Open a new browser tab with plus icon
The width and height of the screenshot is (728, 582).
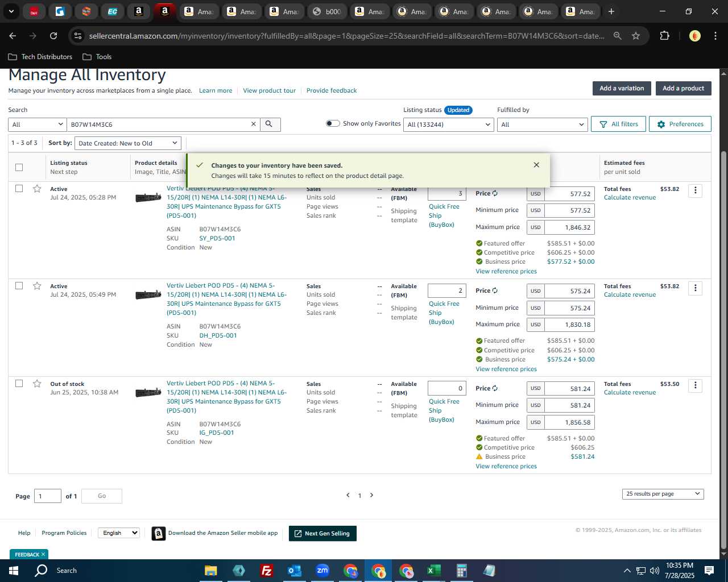(x=611, y=11)
